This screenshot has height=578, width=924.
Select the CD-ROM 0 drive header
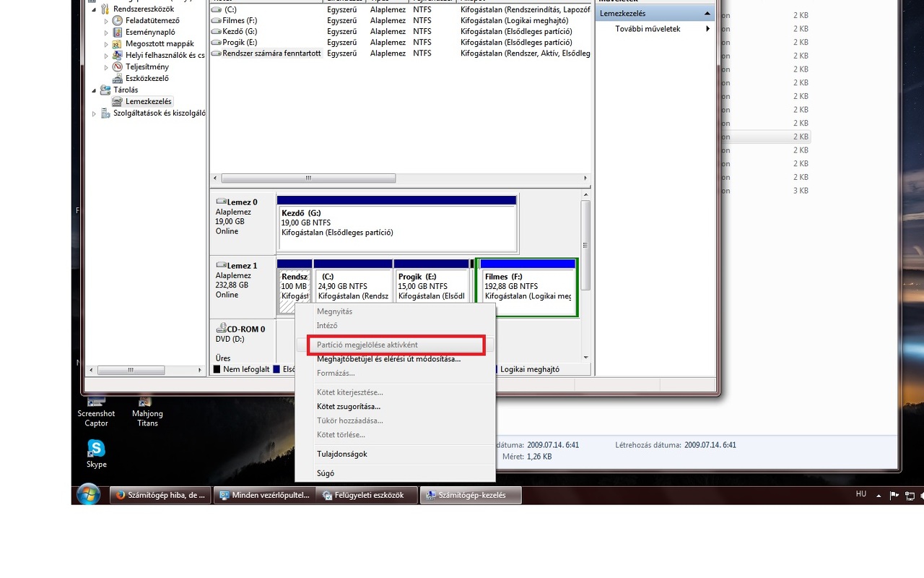tap(243, 342)
